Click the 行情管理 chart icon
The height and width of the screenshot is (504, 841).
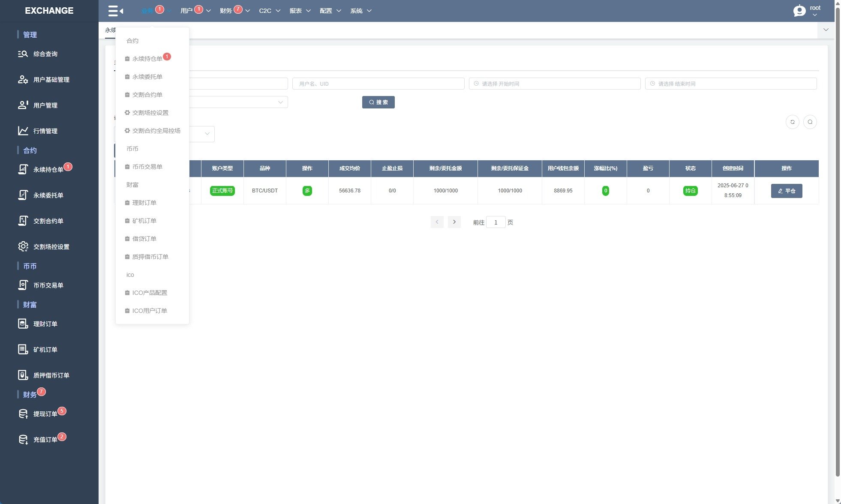[23, 131]
